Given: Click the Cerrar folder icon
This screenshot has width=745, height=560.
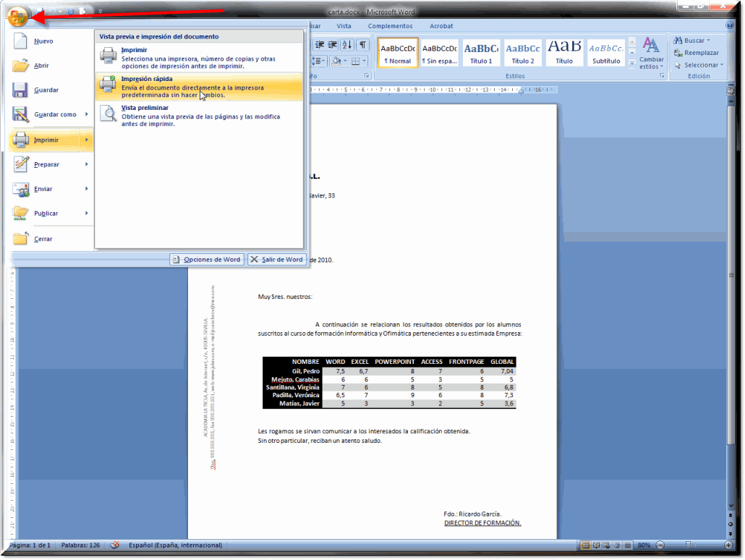Looking at the screenshot, I should pyautogui.click(x=20, y=238).
